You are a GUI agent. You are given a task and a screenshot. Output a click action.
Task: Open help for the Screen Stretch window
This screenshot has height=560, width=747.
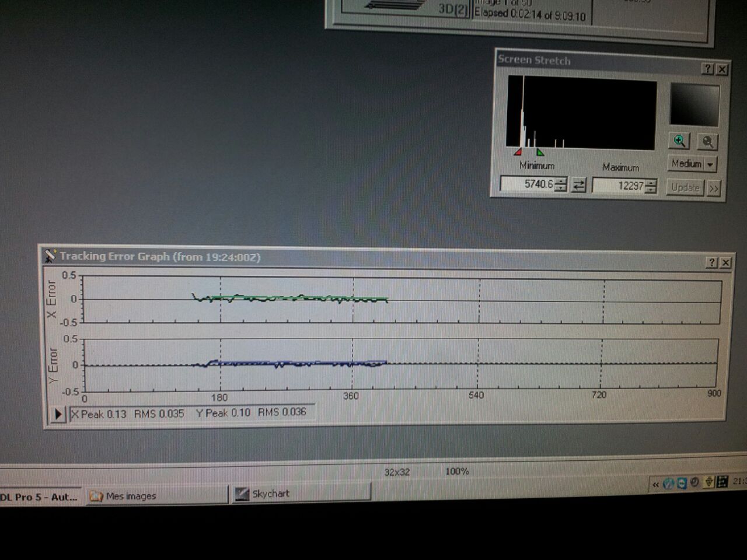(x=707, y=69)
